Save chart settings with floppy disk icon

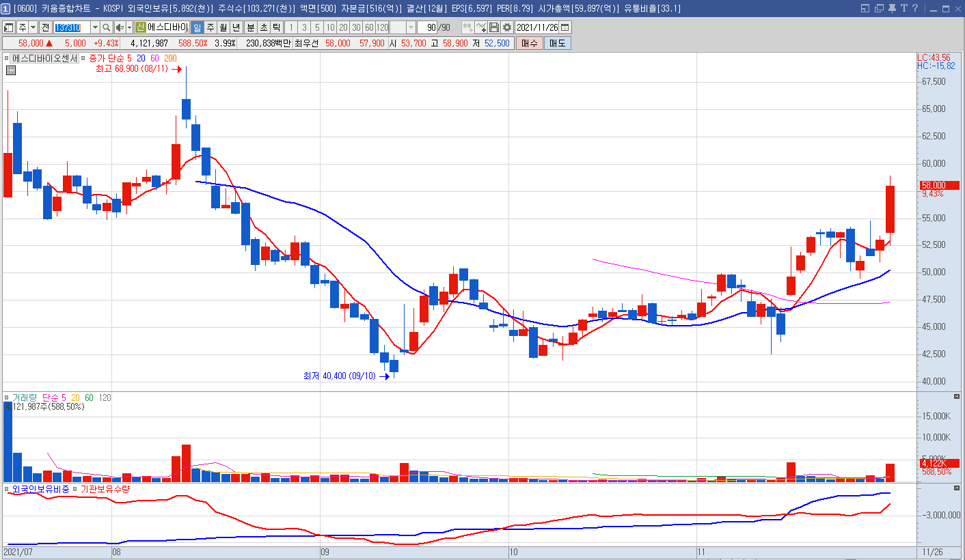(x=494, y=27)
